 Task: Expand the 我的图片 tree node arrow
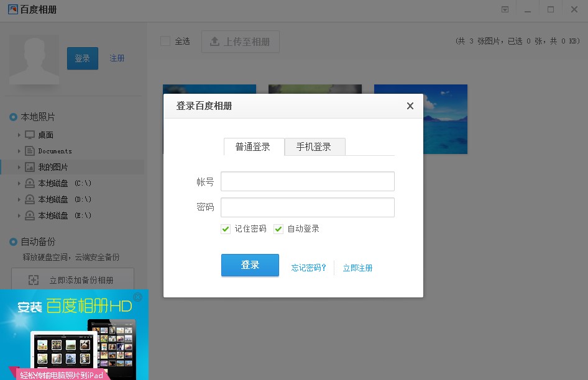19,167
